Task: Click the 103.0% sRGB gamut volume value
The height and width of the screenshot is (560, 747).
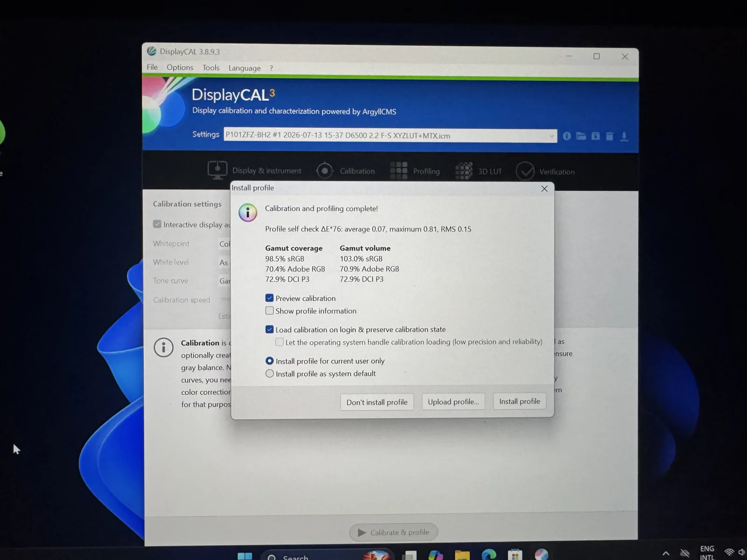Action: [x=361, y=259]
